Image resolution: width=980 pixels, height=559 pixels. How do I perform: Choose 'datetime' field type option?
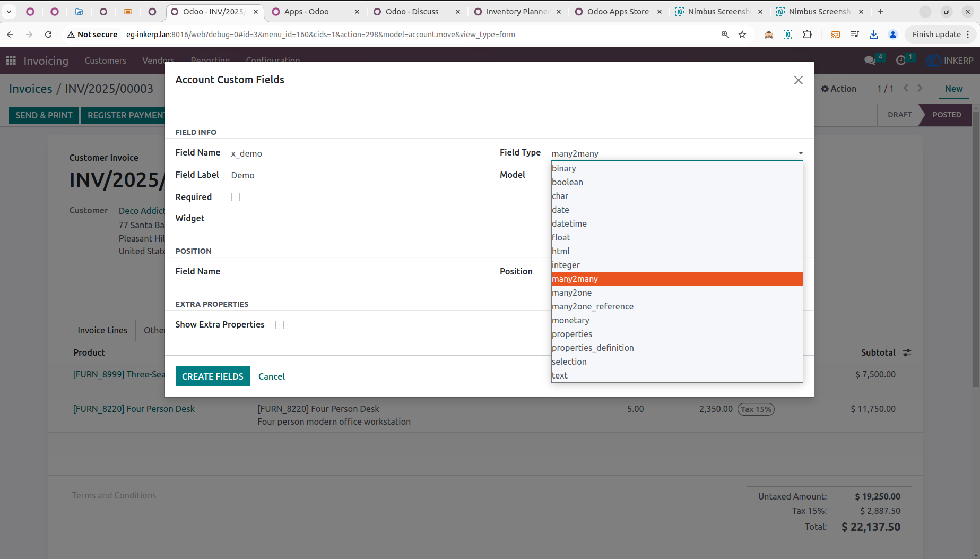coord(677,223)
